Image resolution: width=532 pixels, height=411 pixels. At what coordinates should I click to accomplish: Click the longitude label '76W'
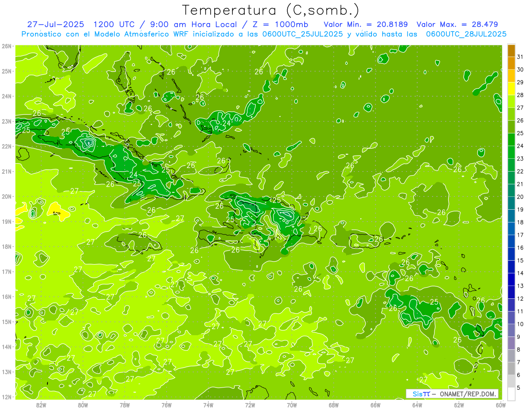166,405
